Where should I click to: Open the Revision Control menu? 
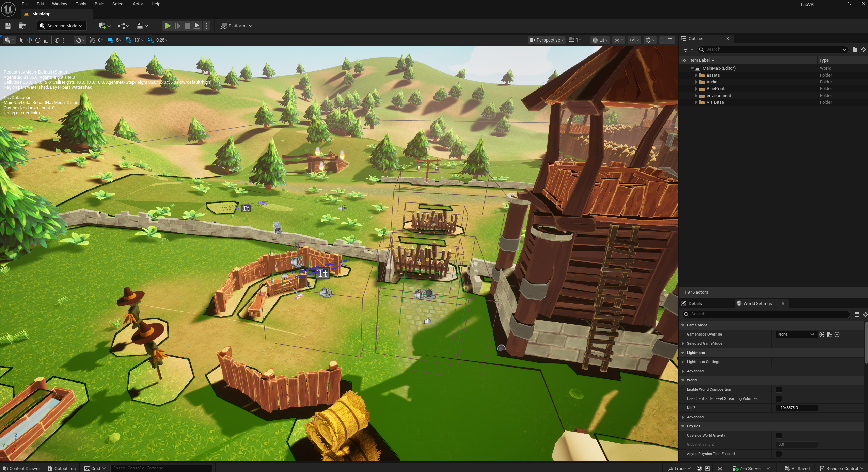(x=841, y=468)
